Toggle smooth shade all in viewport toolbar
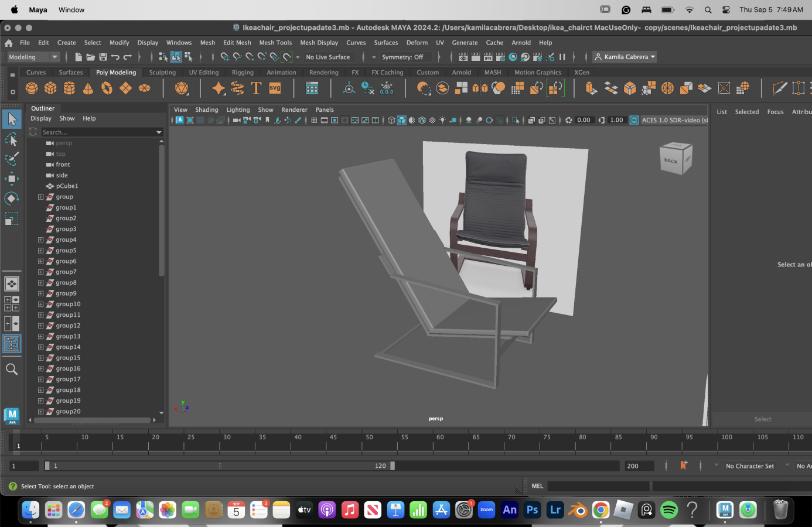The height and width of the screenshot is (527, 812). pos(402,120)
